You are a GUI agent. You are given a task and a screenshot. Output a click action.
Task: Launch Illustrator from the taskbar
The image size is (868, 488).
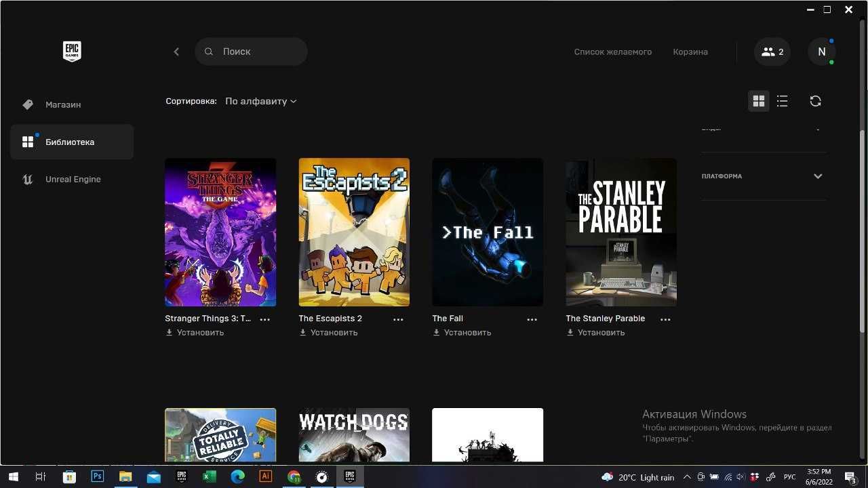point(266,477)
